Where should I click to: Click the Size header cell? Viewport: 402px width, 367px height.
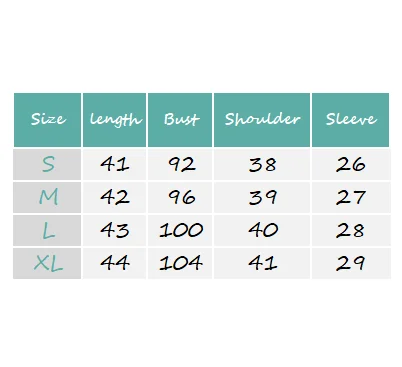point(47,120)
